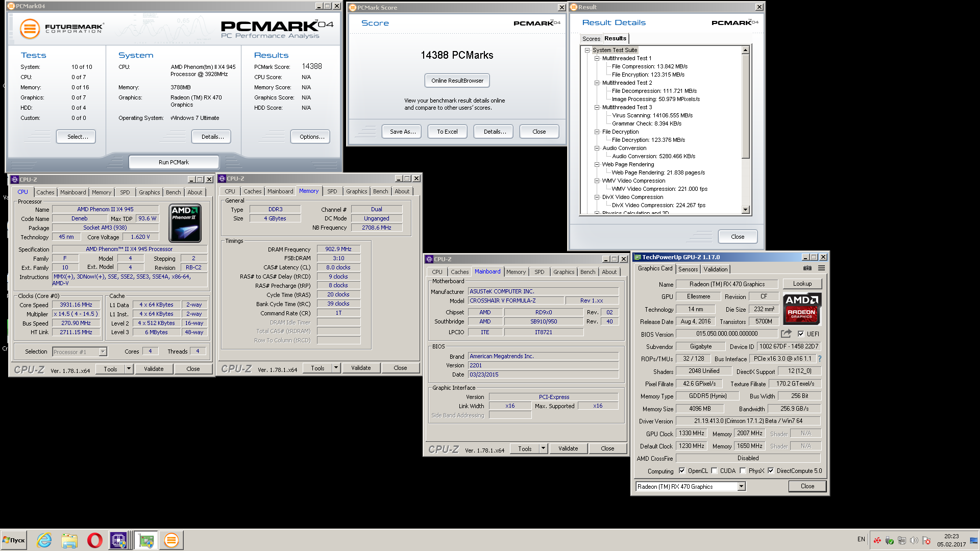Screen dimensions: 980x551
Task: Toggle the PhysX checkbox
Action: (x=743, y=471)
